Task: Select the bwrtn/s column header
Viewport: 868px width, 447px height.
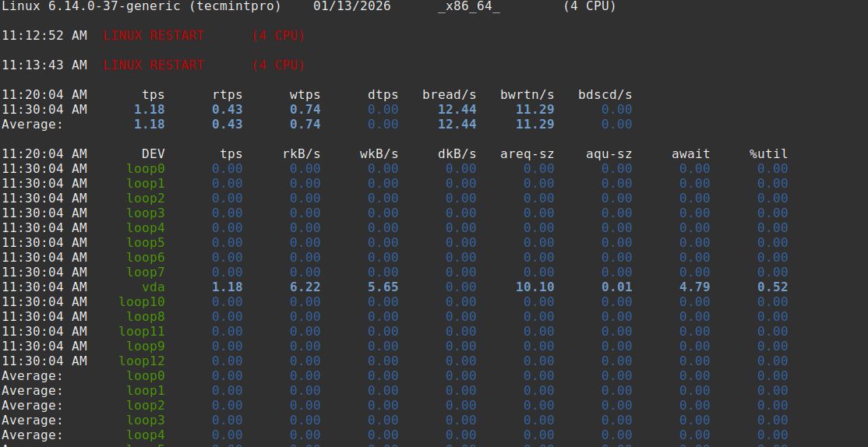Action: point(527,94)
